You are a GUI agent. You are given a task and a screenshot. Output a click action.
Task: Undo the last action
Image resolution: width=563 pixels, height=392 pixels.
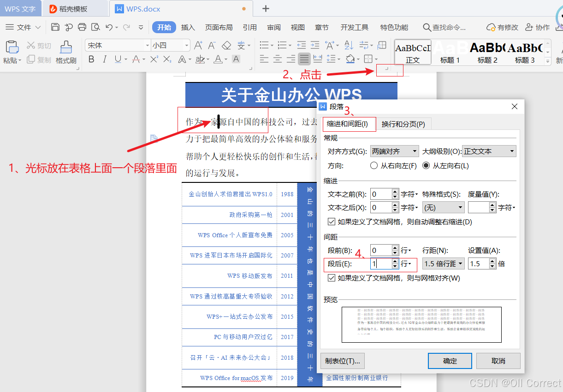[109, 27]
